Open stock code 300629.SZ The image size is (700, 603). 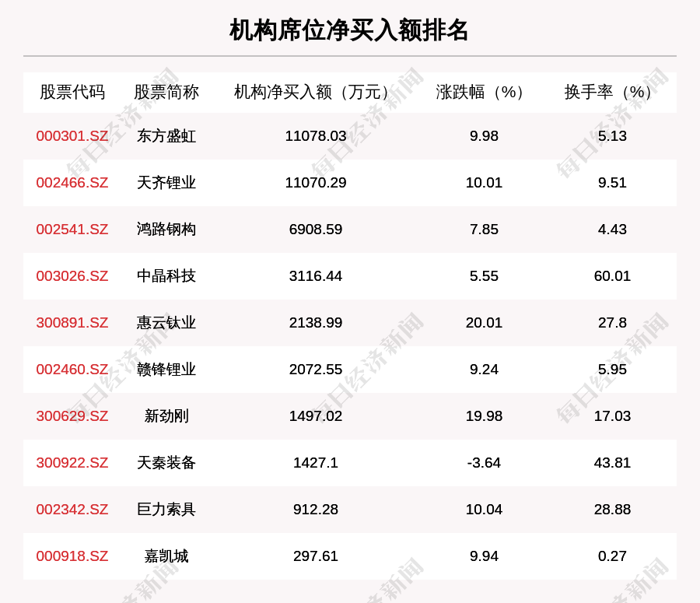click(x=72, y=415)
